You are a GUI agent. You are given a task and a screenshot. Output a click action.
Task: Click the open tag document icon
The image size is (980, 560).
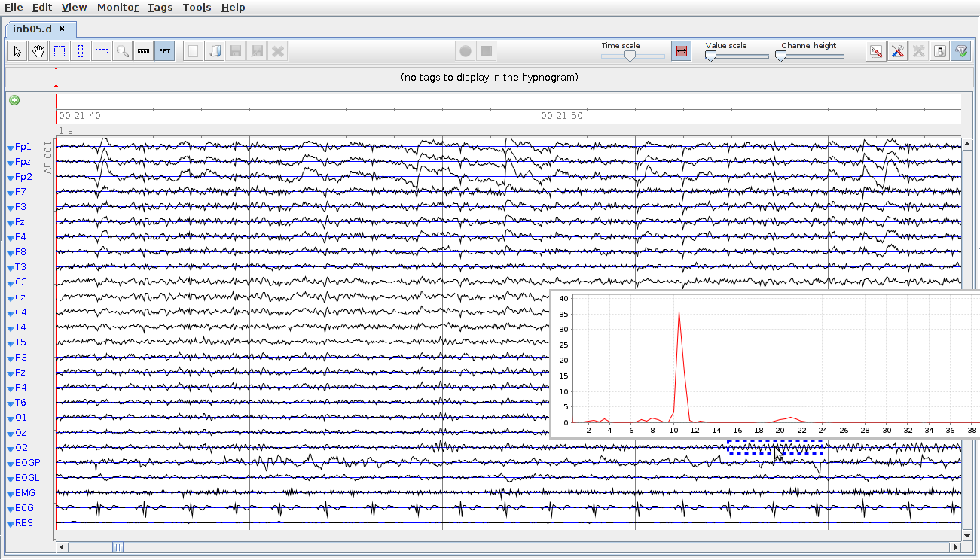click(215, 51)
